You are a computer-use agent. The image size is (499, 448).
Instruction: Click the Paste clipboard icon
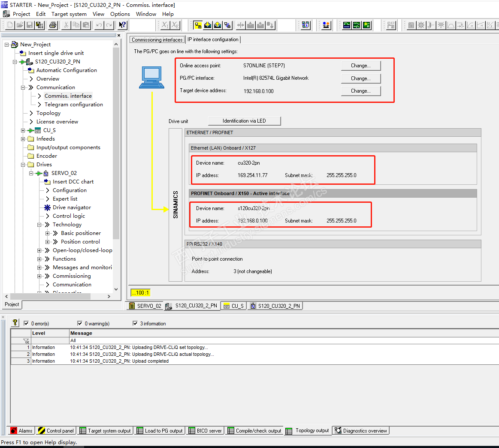pos(86,25)
